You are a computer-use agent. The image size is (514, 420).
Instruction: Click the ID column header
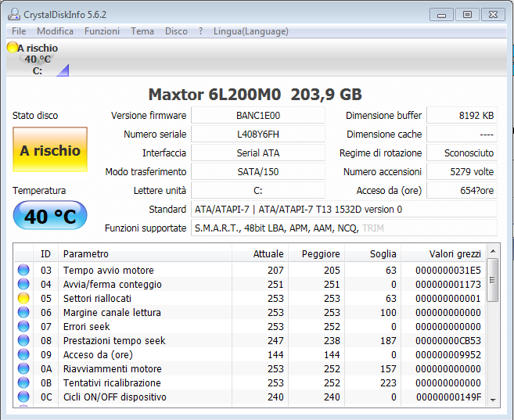pyautogui.click(x=45, y=253)
